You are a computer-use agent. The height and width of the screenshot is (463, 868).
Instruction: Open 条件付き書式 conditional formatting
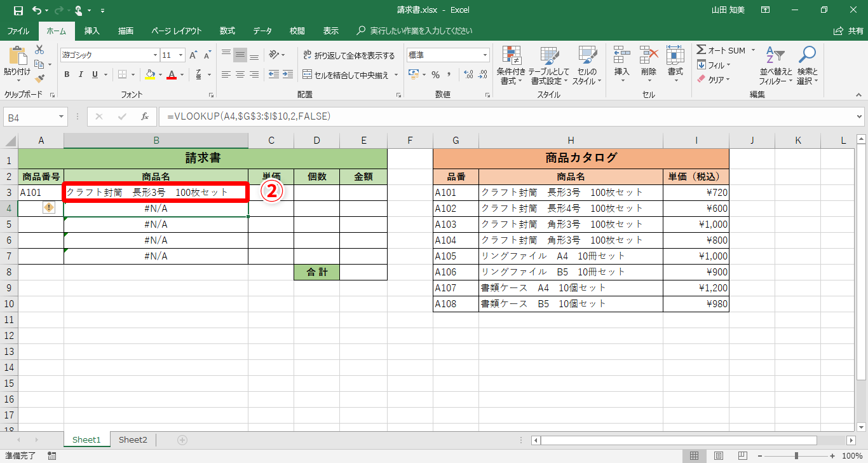click(x=512, y=66)
